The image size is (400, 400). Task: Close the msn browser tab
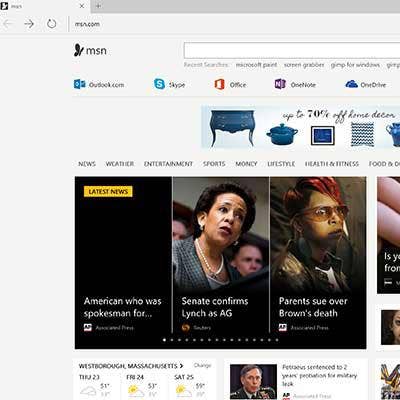(x=82, y=6)
